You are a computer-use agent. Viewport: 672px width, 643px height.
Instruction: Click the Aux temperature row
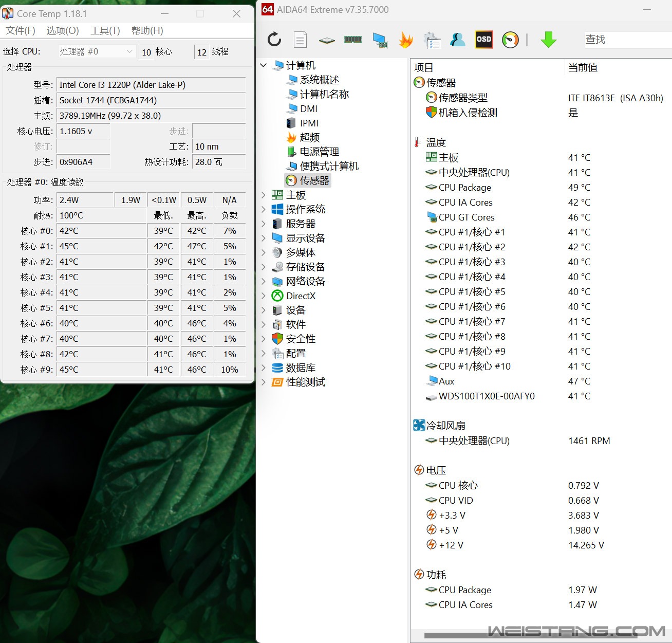pyautogui.click(x=541, y=381)
